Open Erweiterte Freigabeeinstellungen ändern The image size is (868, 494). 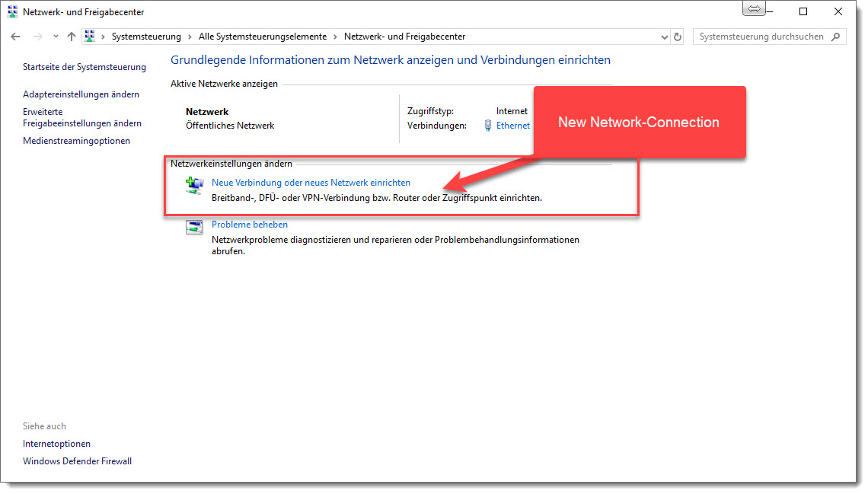(x=81, y=117)
